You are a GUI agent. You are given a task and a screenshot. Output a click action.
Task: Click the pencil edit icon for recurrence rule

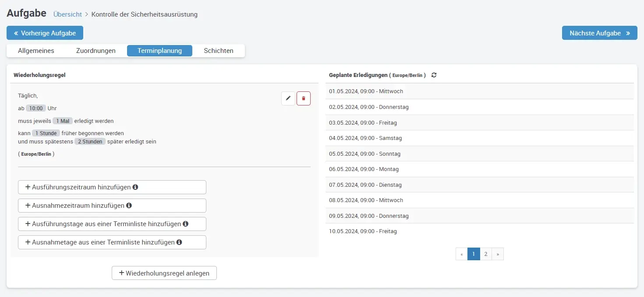[288, 98]
